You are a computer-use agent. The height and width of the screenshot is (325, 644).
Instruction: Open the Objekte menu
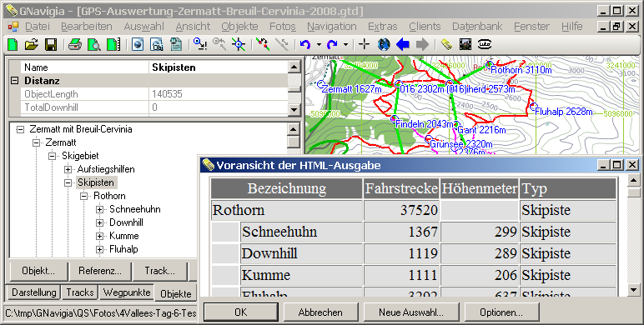240,27
